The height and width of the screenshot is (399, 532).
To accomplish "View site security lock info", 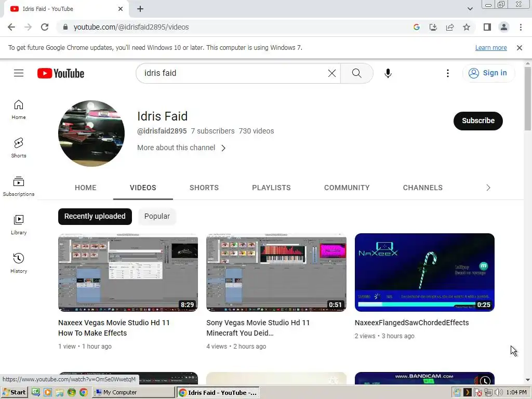I will tap(65, 27).
